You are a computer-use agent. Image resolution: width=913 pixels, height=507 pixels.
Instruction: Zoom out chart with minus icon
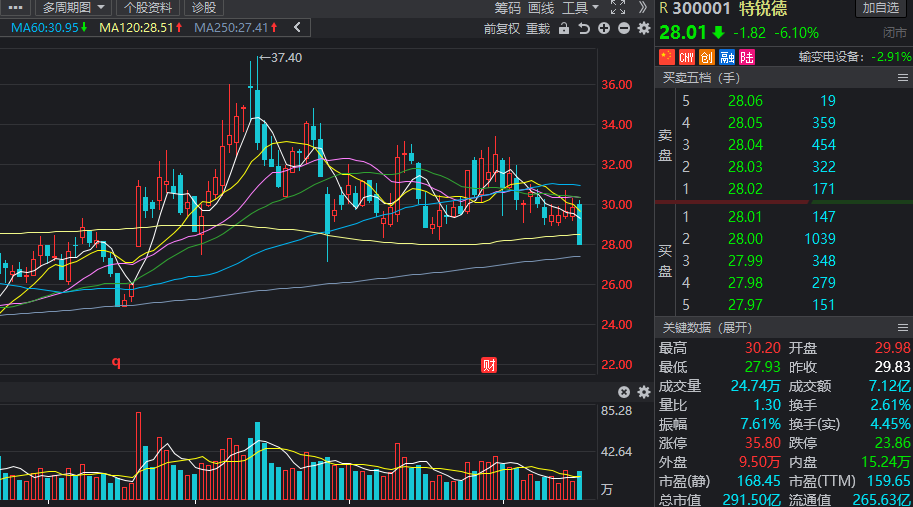[624, 28]
